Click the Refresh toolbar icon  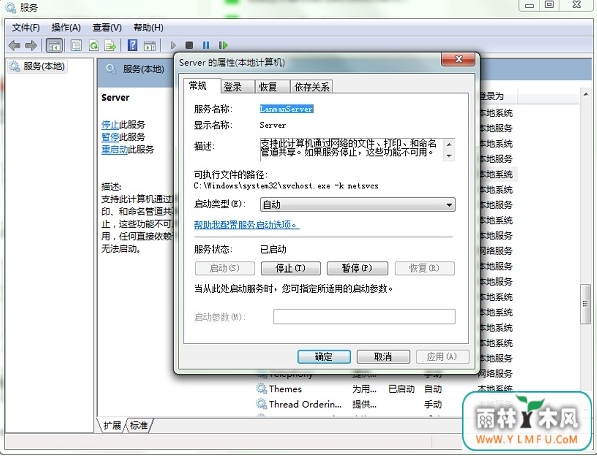pos(94,46)
